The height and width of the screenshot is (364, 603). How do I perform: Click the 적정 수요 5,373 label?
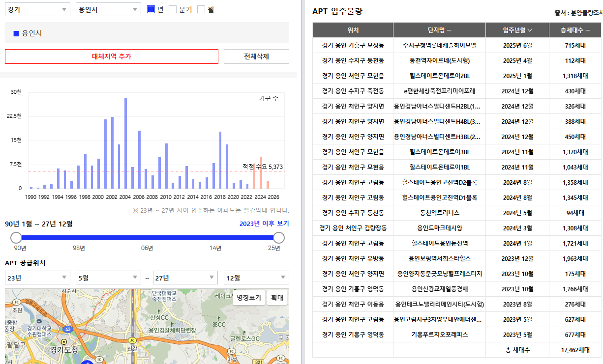262,167
